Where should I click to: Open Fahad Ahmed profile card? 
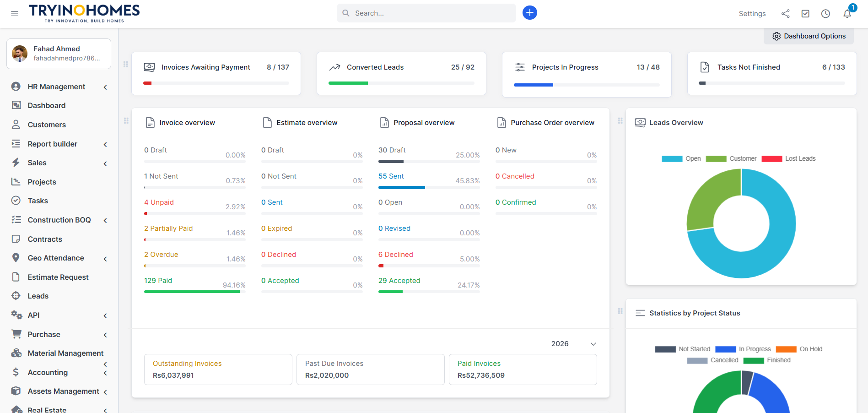coord(59,54)
